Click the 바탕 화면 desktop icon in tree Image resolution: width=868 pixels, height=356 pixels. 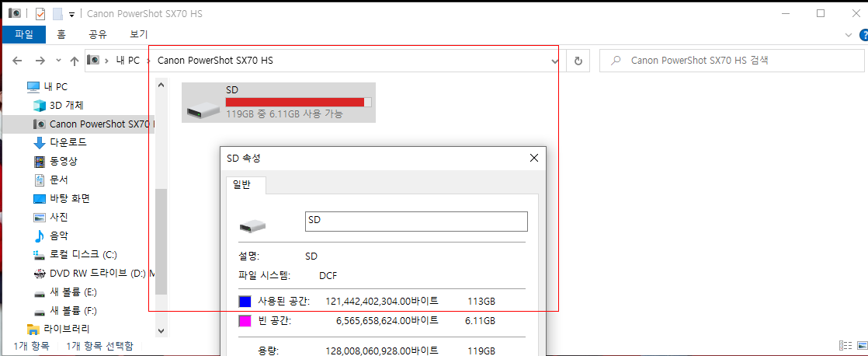click(x=40, y=198)
